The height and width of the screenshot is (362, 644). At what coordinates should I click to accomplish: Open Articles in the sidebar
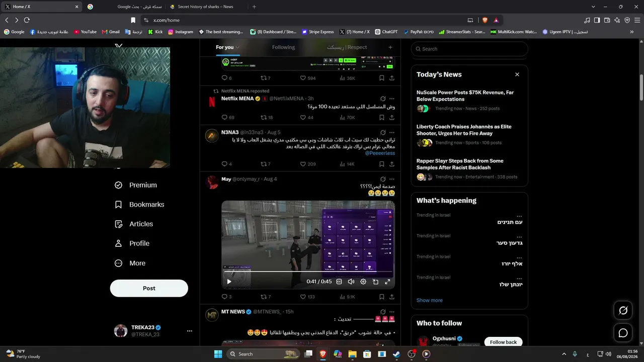pos(134,224)
